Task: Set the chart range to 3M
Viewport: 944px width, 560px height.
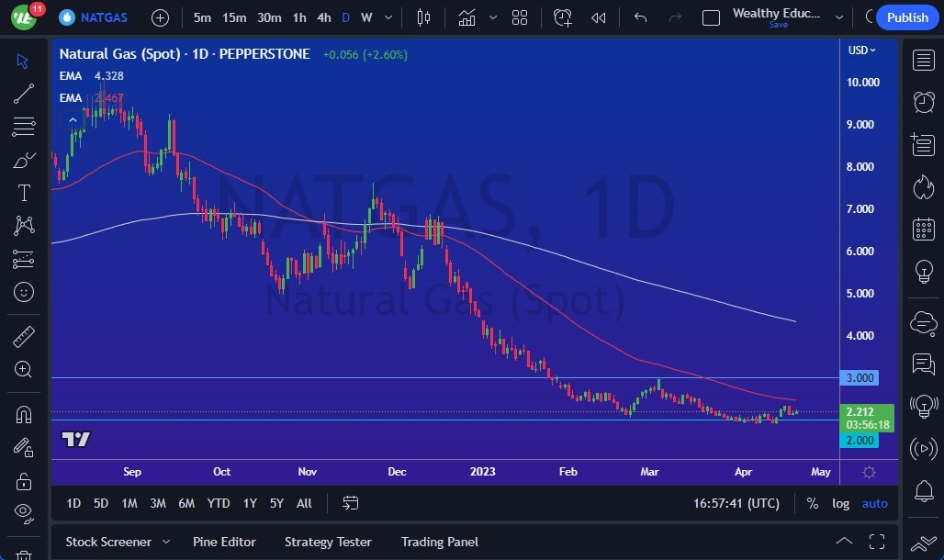Action: 158,503
